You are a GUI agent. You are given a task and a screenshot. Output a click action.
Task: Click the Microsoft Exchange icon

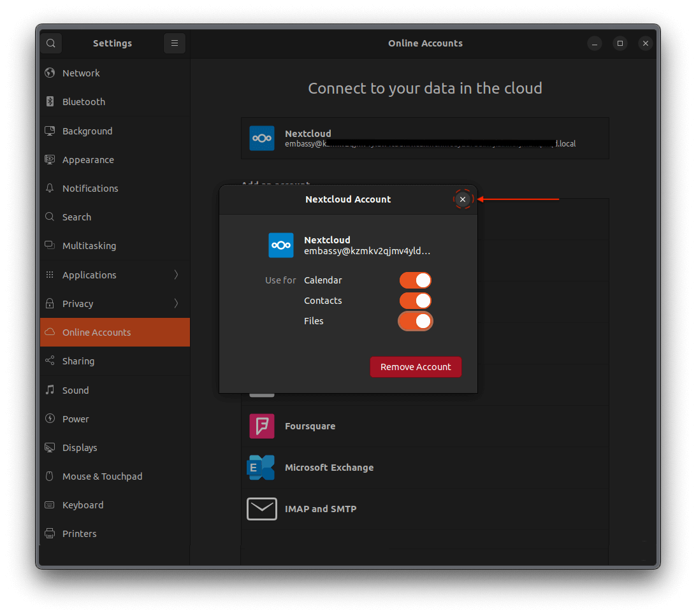click(x=261, y=467)
